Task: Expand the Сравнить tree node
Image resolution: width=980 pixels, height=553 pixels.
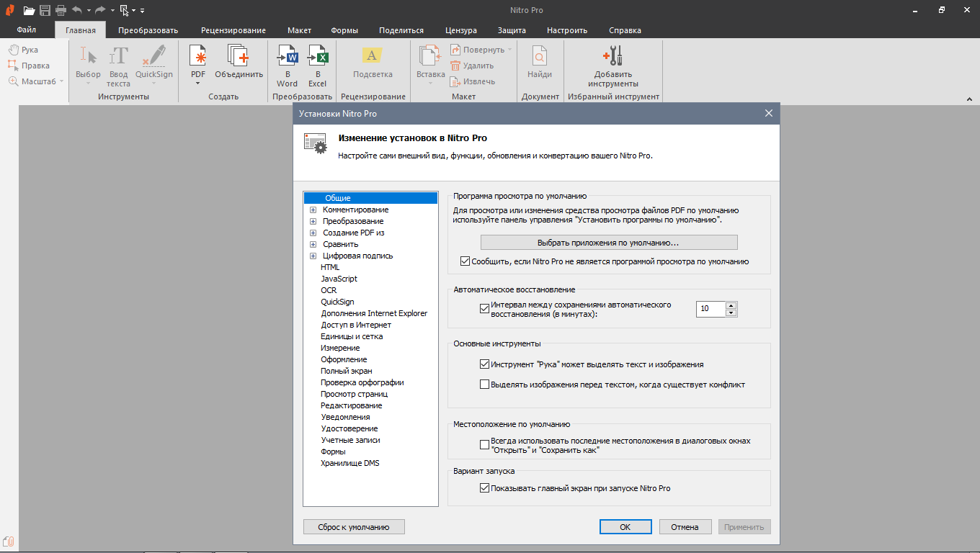Action: 313,244
